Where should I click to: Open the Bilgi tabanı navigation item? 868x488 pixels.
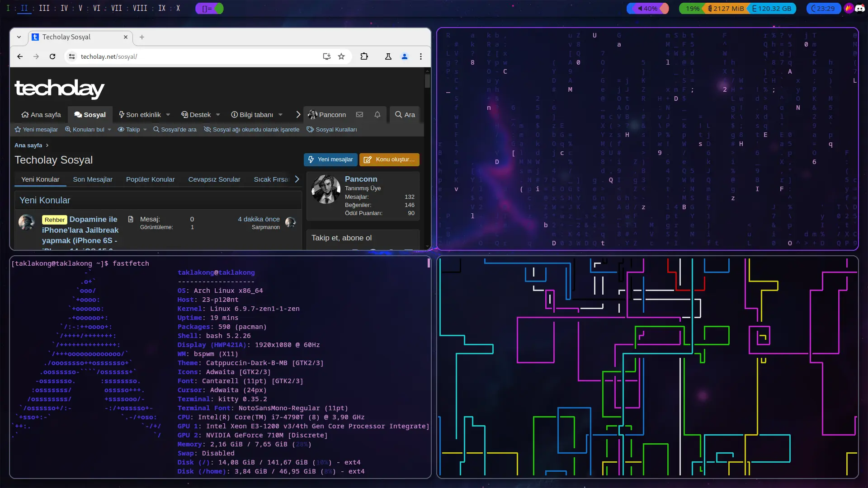(252, 115)
